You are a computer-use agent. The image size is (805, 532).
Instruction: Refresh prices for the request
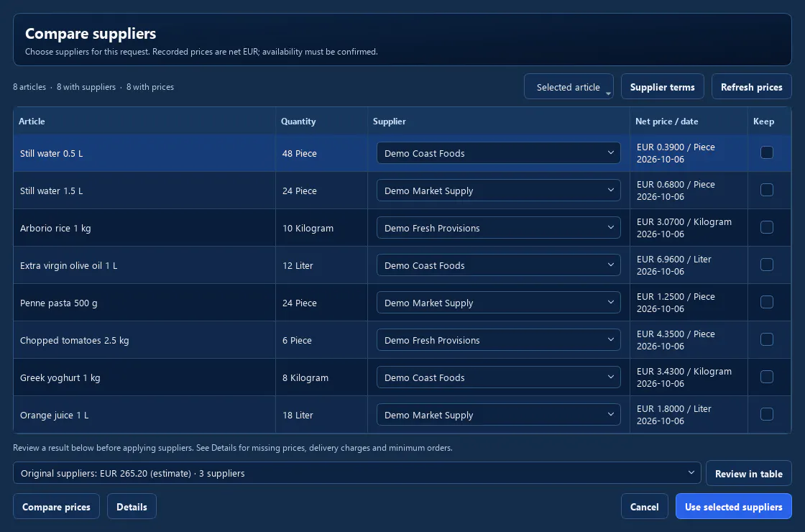(x=752, y=87)
